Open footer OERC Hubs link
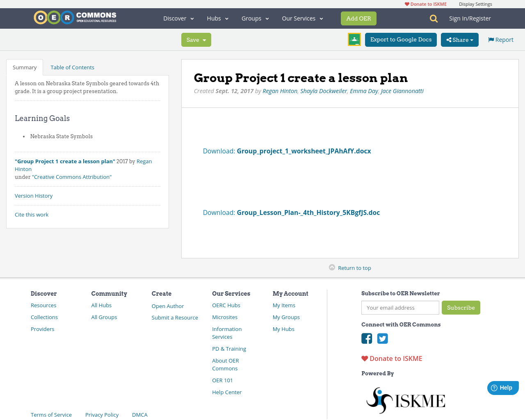525x420 pixels. [x=226, y=305]
